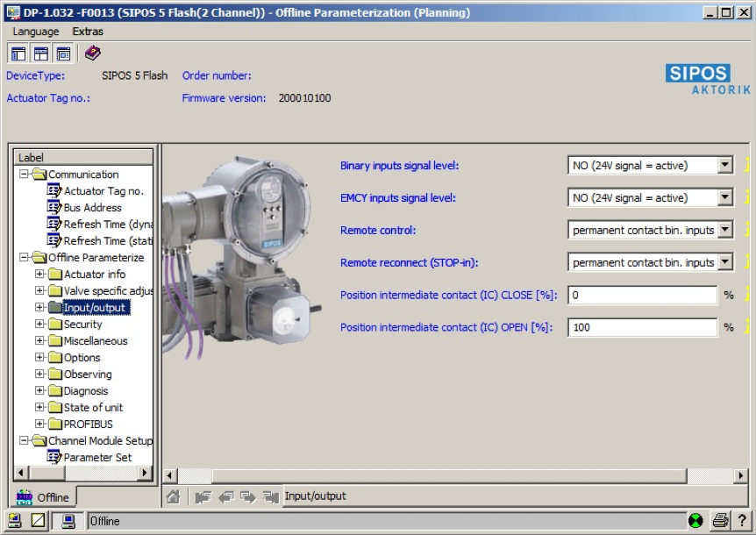Click the Actuator Tag no. parameter icon

54,190
